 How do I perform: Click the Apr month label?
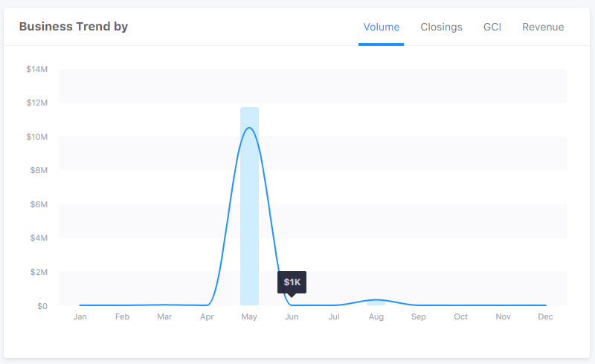(207, 316)
